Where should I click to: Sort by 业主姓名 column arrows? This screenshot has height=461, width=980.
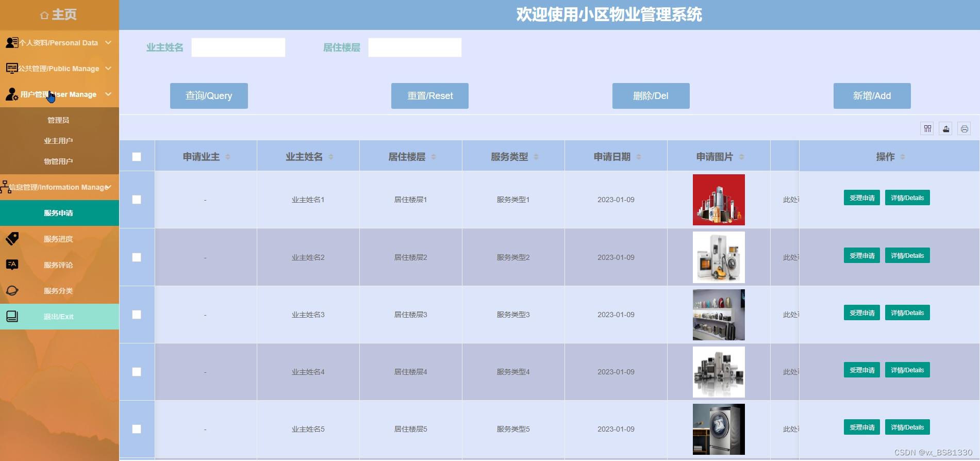click(331, 157)
